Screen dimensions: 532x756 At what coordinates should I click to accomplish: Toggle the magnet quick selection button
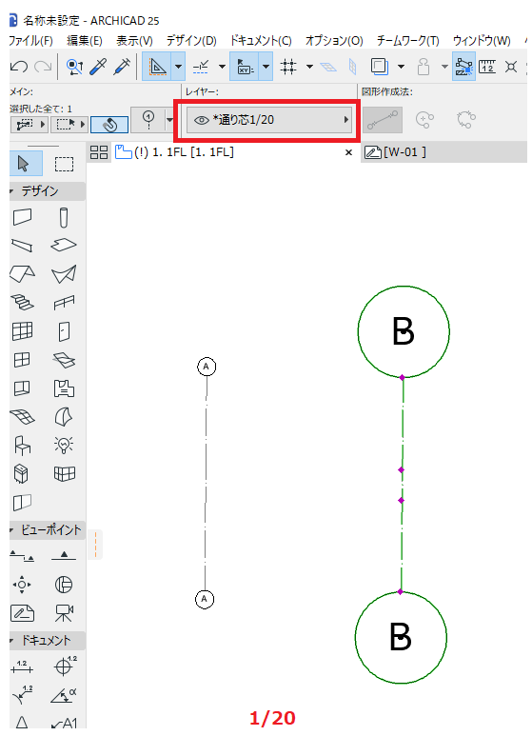click(x=109, y=125)
